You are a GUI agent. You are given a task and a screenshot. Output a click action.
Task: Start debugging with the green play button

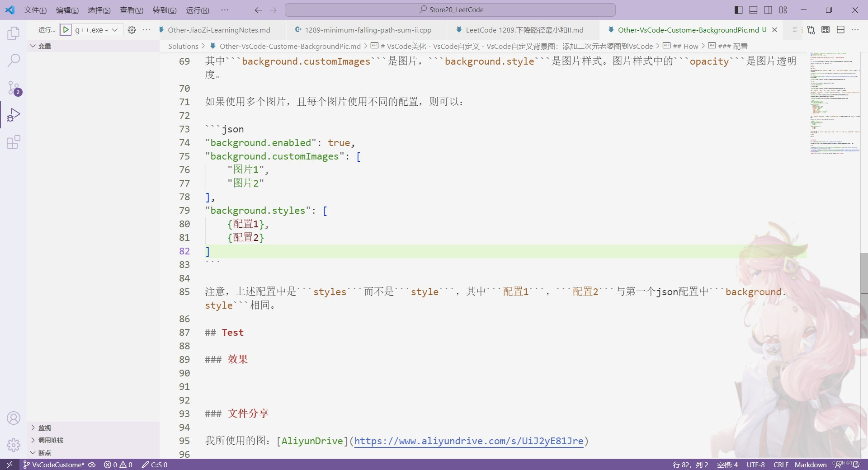pos(66,30)
